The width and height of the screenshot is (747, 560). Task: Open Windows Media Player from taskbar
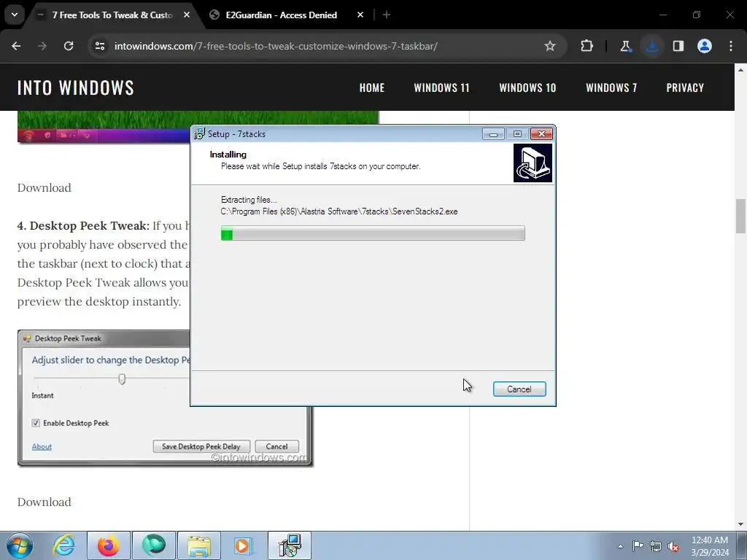pos(243,545)
